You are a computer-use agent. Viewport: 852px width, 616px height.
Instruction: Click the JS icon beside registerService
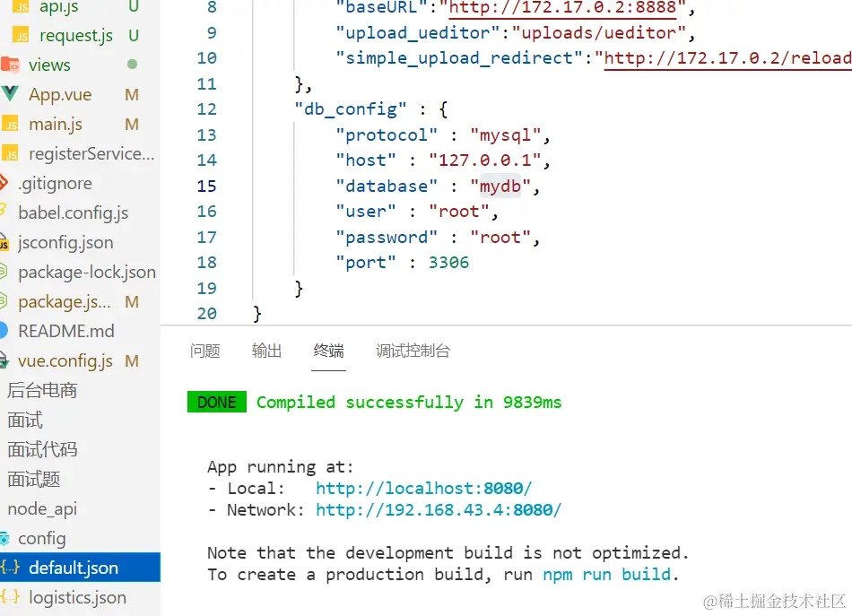[x=11, y=153]
